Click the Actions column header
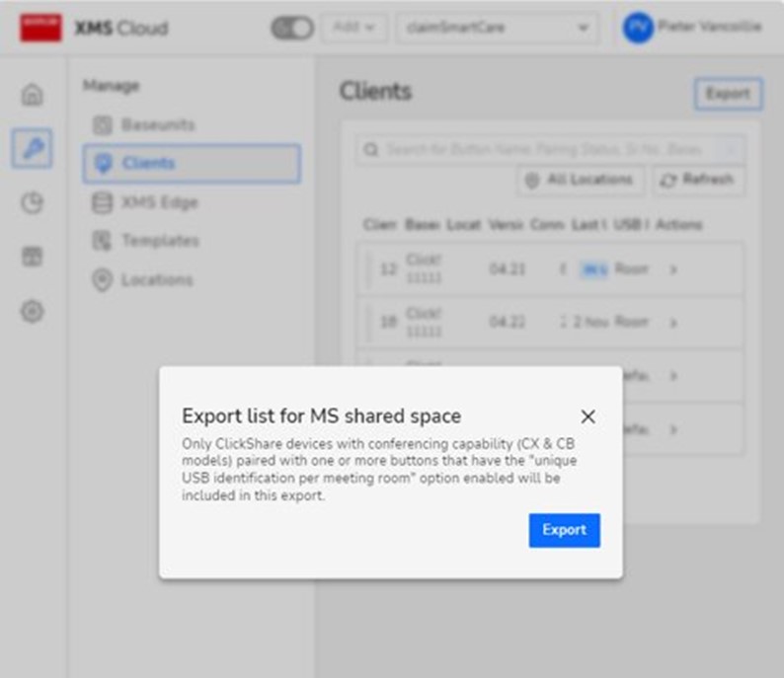Image resolution: width=784 pixels, height=678 pixels. coord(678,225)
